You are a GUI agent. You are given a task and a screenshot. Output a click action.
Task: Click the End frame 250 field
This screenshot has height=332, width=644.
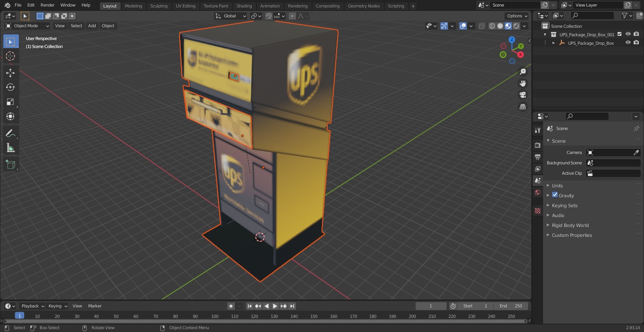point(511,306)
